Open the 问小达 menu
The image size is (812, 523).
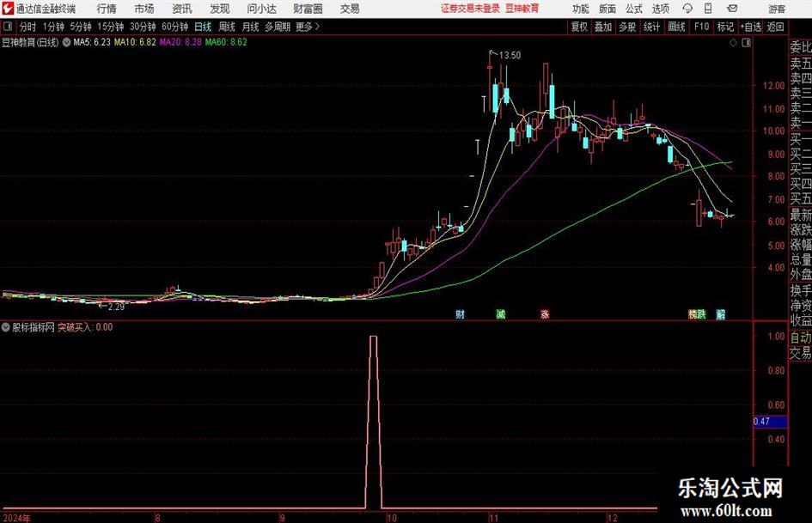[x=261, y=9]
